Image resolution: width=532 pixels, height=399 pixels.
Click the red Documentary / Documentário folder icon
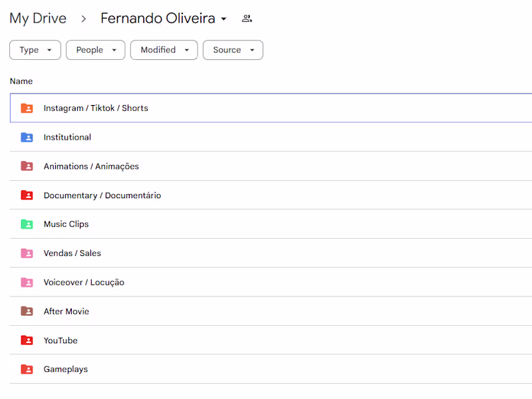[27, 196]
